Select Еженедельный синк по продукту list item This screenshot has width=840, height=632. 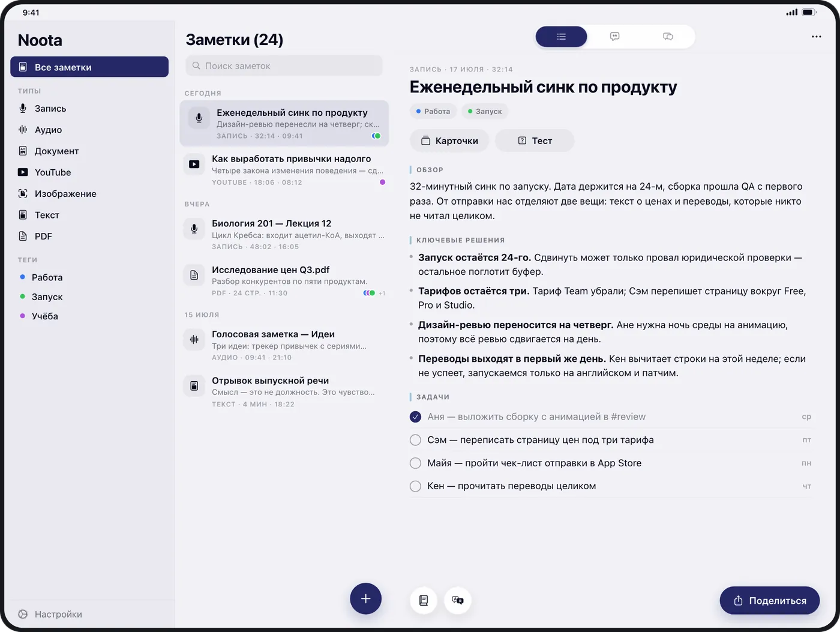click(284, 123)
